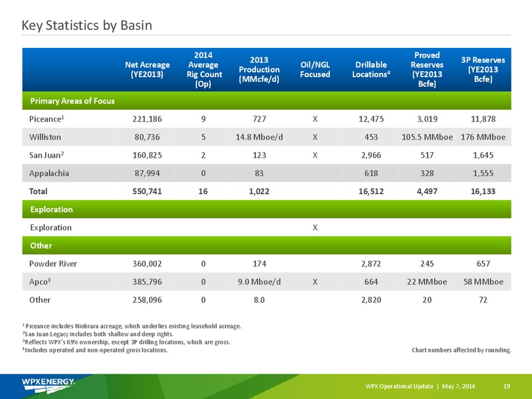This screenshot has width=532, height=399.
Task: Select the Primary Areas of Focus section bar
Action: pyautogui.click(x=267, y=101)
